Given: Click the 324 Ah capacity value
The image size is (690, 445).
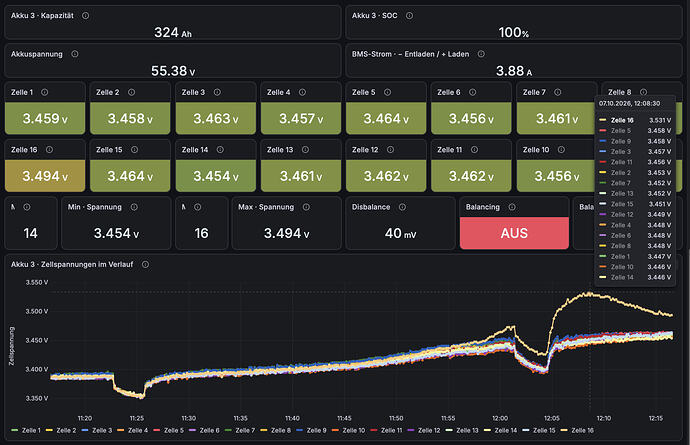Looking at the screenshot, I should coord(172,32).
